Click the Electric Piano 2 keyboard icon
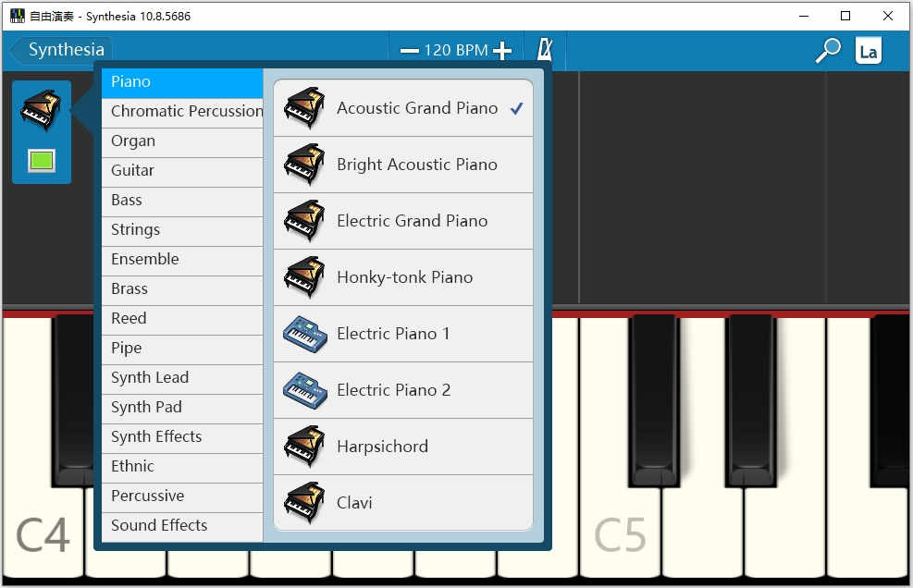Image resolution: width=913 pixels, height=588 pixels. (x=305, y=391)
